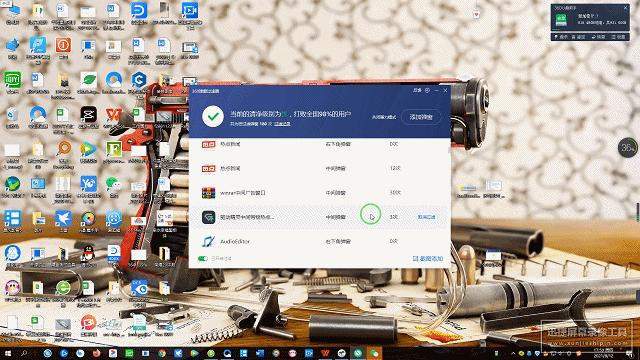Open the Tencent Video desktop icon
The image size is (640, 360).
[x=88, y=149]
